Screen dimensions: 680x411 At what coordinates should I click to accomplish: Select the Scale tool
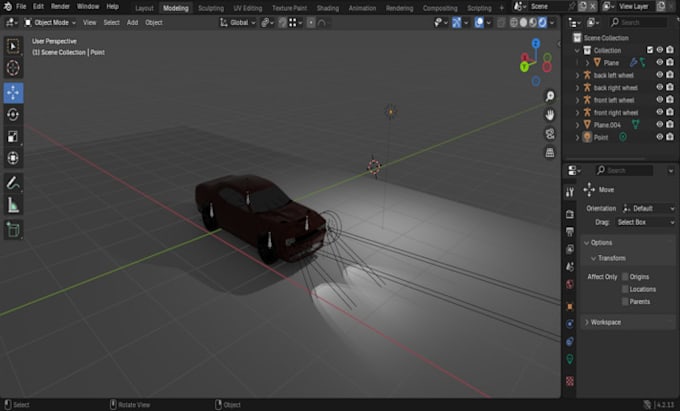pos(13,137)
